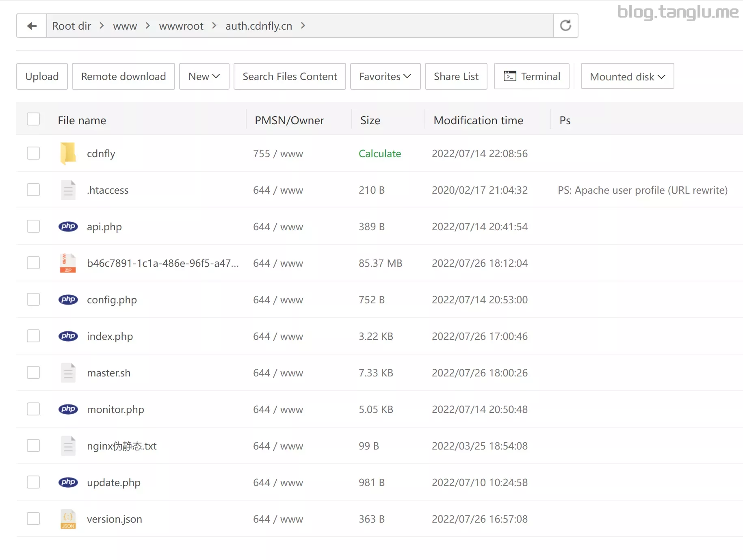Click the Upload button
Screen dimensions: 743x560
coord(42,76)
